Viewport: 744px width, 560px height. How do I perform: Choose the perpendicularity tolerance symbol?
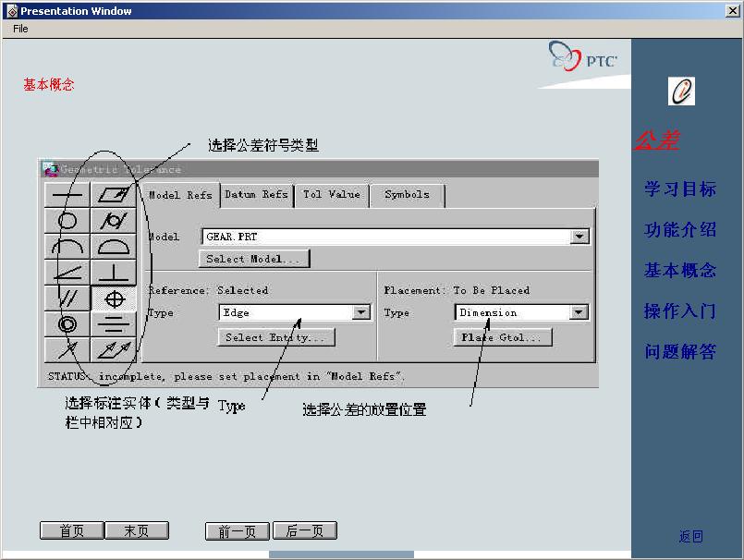[114, 273]
